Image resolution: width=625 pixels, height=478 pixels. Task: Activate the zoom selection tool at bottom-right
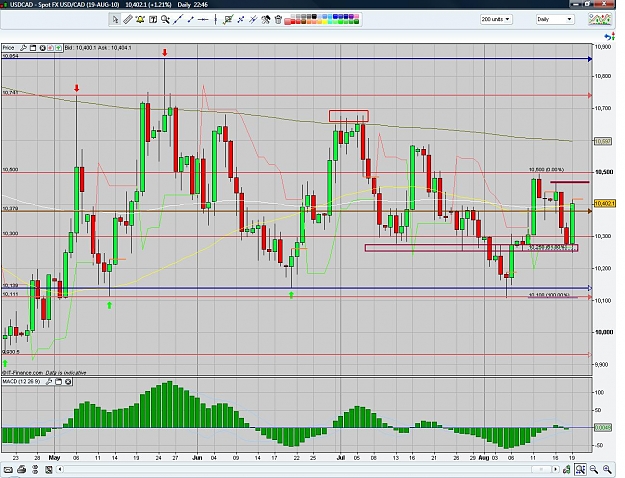click(580, 469)
